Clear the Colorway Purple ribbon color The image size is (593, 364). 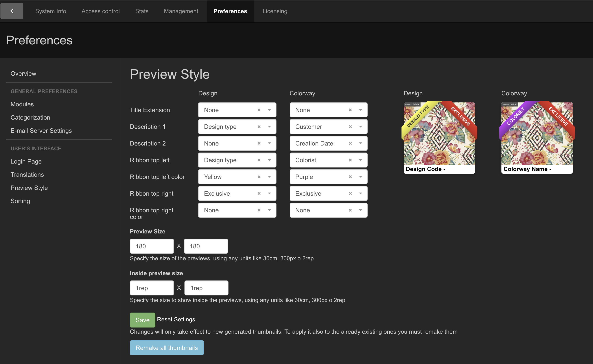tap(350, 177)
